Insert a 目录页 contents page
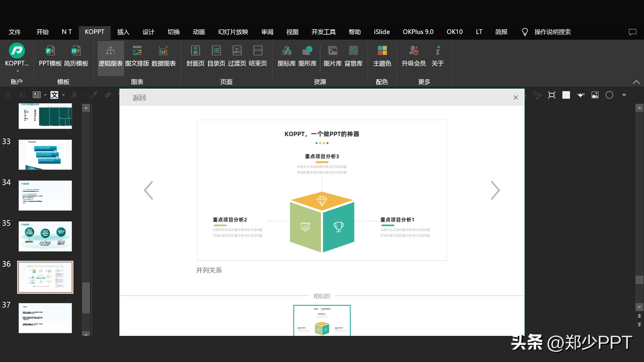 tap(216, 56)
